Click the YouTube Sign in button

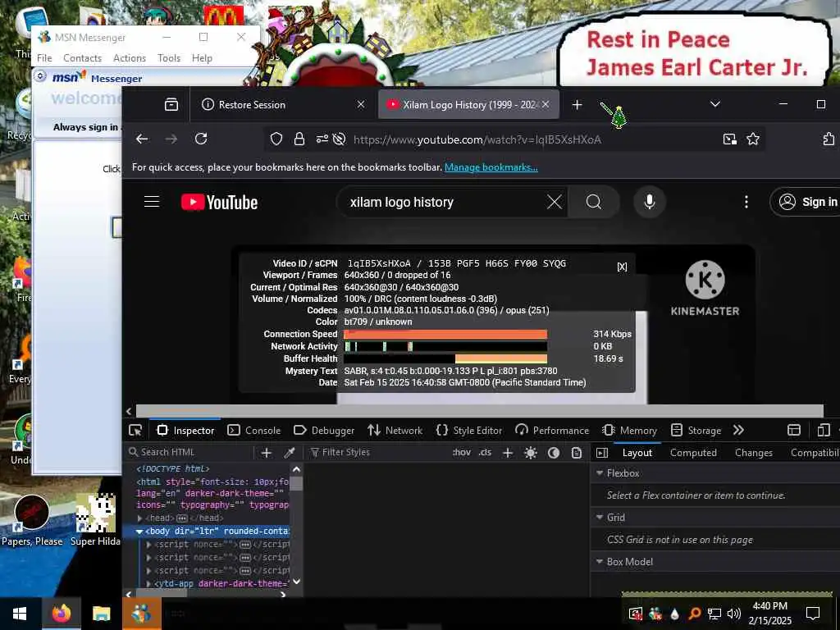click(808, 202)
